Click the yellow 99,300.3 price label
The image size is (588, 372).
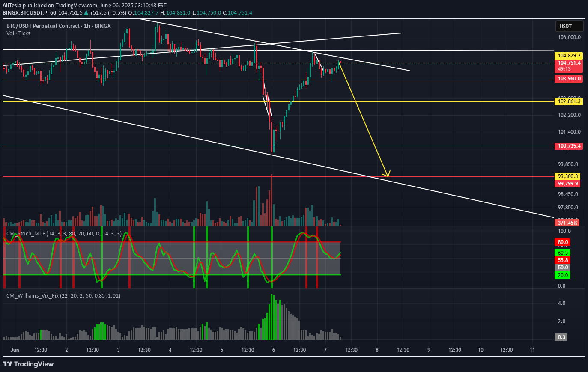click(568, 176)
